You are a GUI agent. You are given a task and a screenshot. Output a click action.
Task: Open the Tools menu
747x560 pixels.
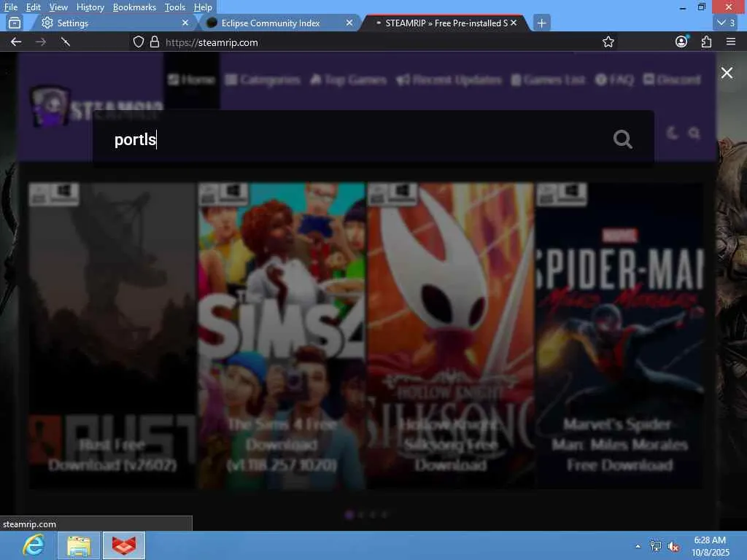(x=175, y=7)
